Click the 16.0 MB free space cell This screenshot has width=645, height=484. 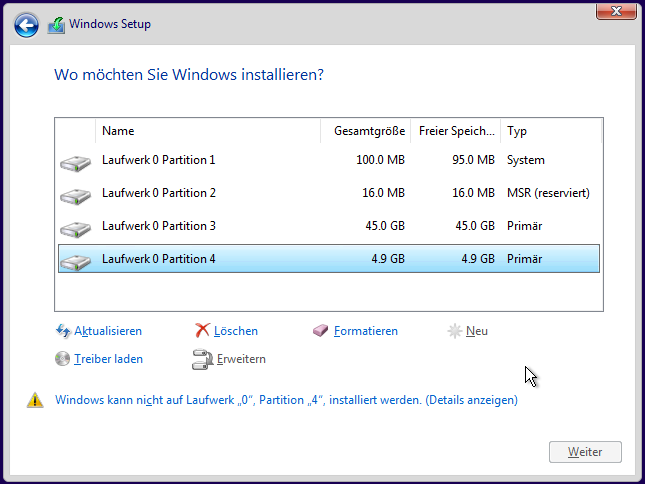pyautogui.click(x=473, y=193)
